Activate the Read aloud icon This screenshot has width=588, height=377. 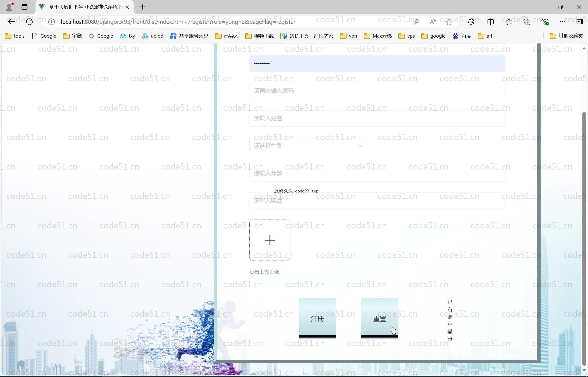433,22
